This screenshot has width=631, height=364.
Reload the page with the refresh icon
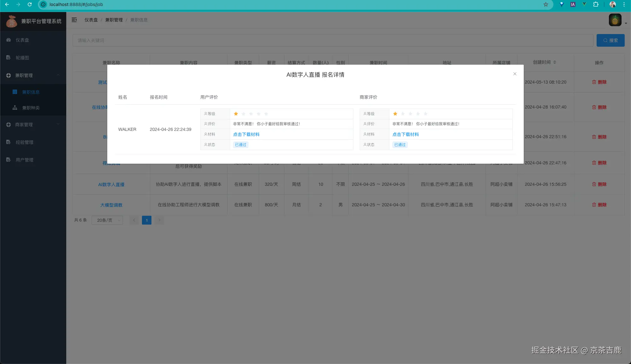pyautogui.click(x=30, y=4)
